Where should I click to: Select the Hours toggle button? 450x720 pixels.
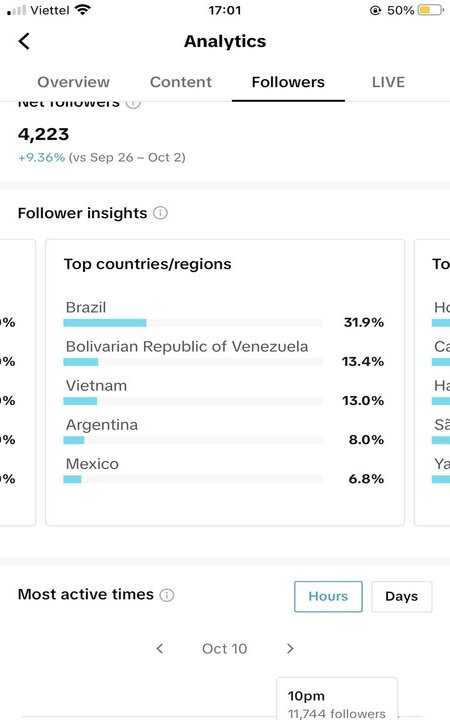328,596
